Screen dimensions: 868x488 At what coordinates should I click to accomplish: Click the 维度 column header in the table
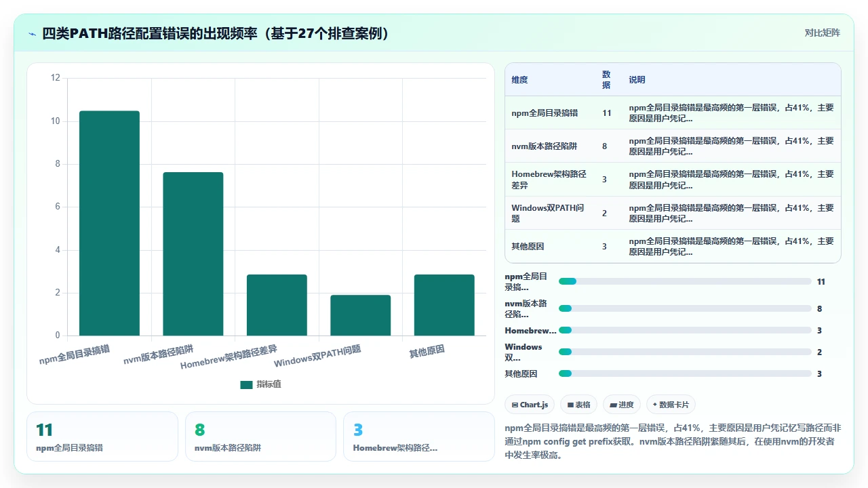(519, 80)
